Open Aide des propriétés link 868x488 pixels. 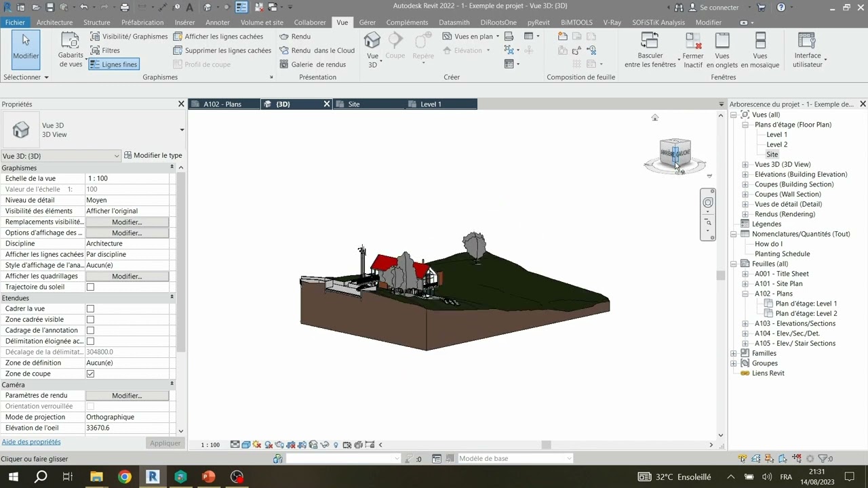(x=31, y=442)
